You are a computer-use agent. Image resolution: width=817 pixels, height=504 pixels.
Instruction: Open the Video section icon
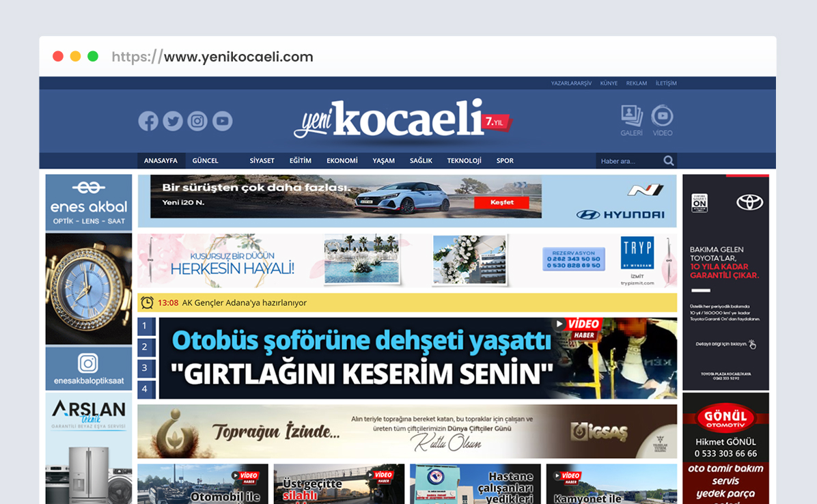662,120
